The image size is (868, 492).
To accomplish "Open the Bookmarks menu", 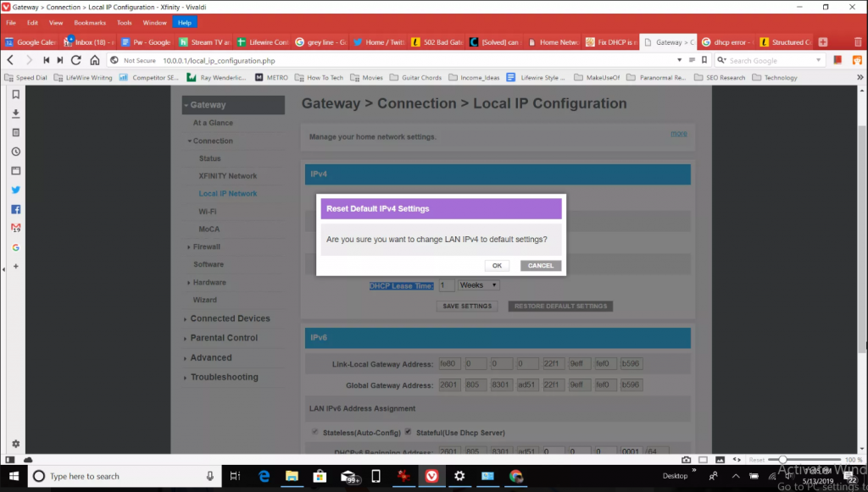I will coord(90,23).
